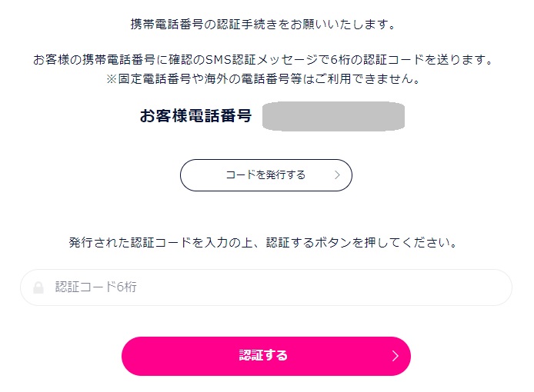Screen dimensions: 534x392
Task: Click the heading 携帯電話番号の認証手続きをお願いいたします
Action: point(262,24)
